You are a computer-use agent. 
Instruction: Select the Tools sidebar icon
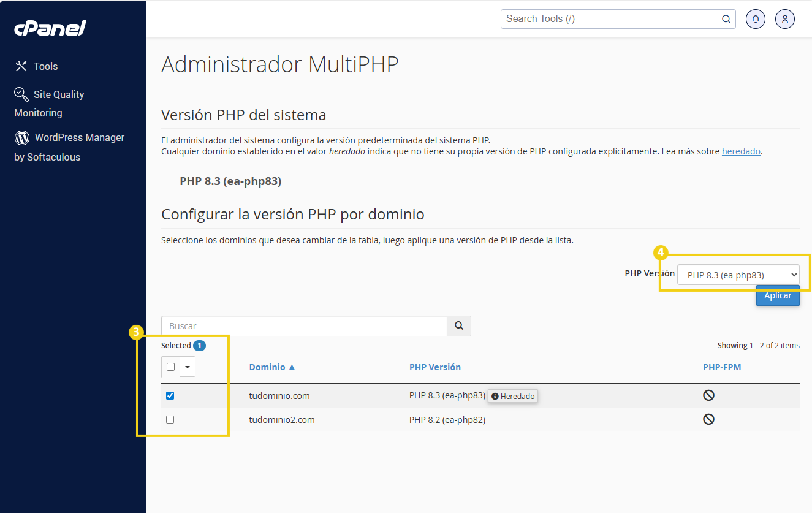click(x=21, y=66)
